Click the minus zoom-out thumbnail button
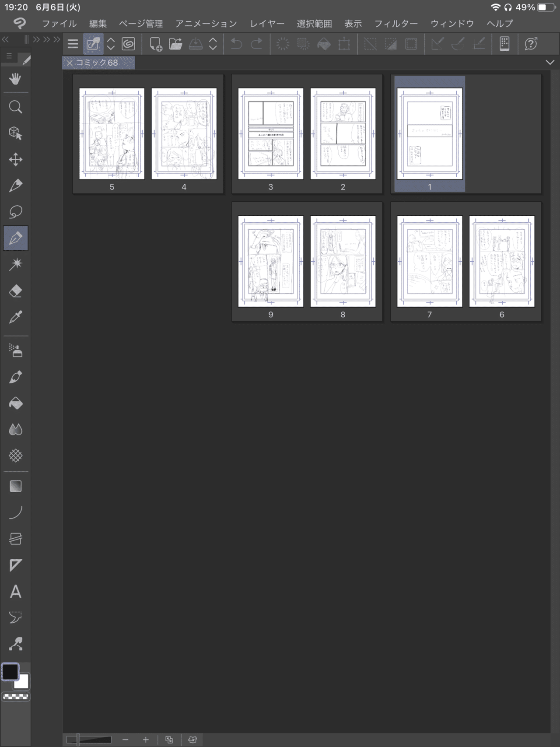The width and height of the screenshot is (560, 747). (126, 740)
